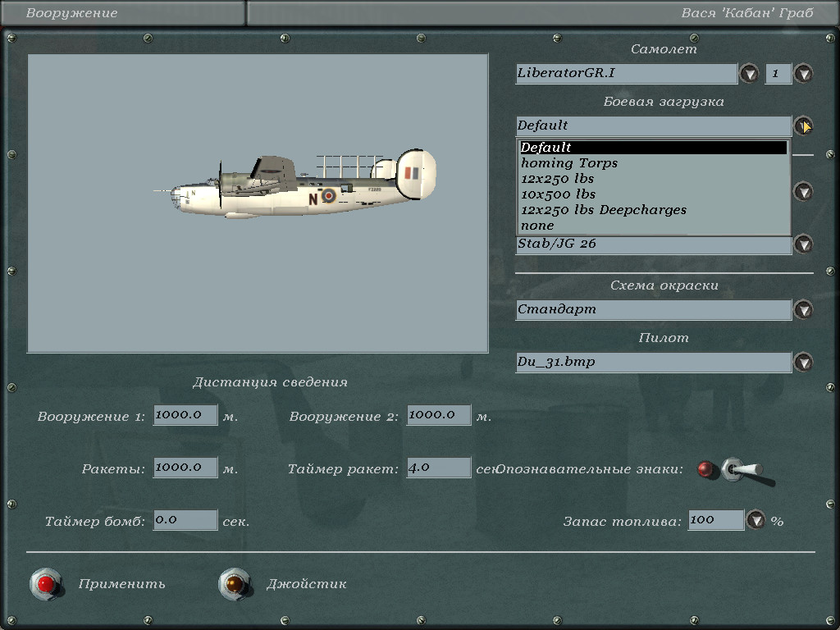Click the Пилот label
This screenshot has height=630, width=840.
point(664,338)
